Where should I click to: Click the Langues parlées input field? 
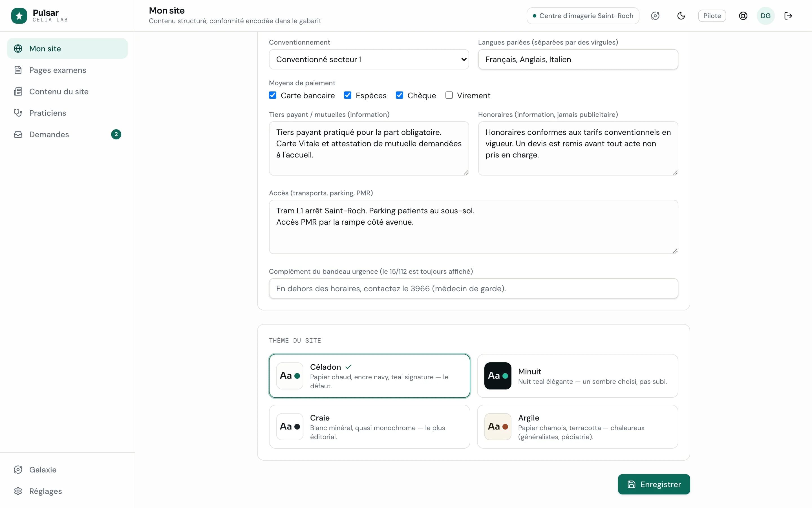[578, 60]
